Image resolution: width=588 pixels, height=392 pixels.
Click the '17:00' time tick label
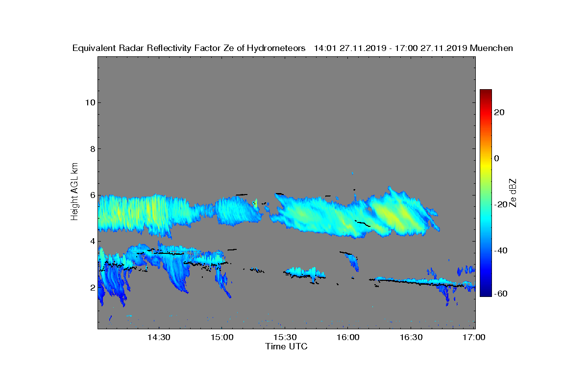pos(474,338)
